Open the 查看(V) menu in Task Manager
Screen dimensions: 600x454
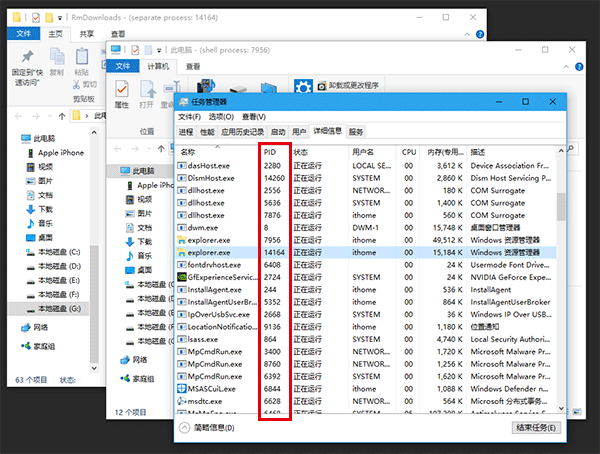pos(253,117)
